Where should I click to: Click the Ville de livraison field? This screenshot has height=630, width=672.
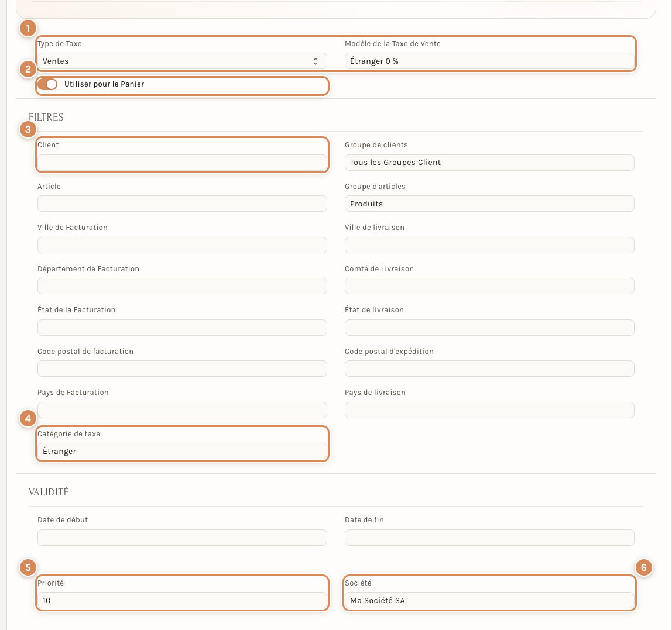pyautogui.click(x=489, y=245)
